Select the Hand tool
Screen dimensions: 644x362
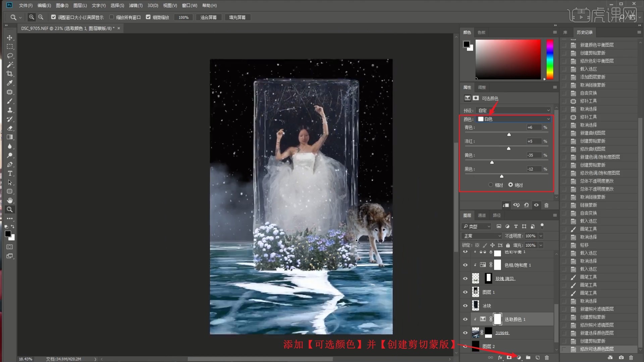click(10, 200)
